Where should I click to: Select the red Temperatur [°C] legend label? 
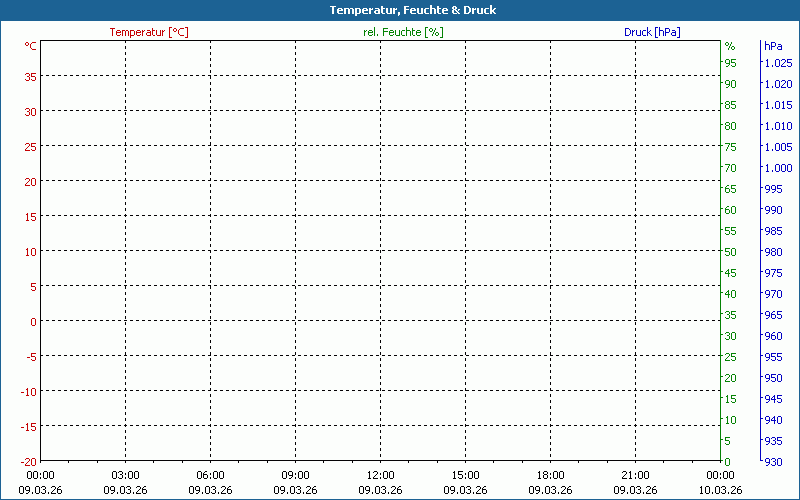(x=149, y=32)
